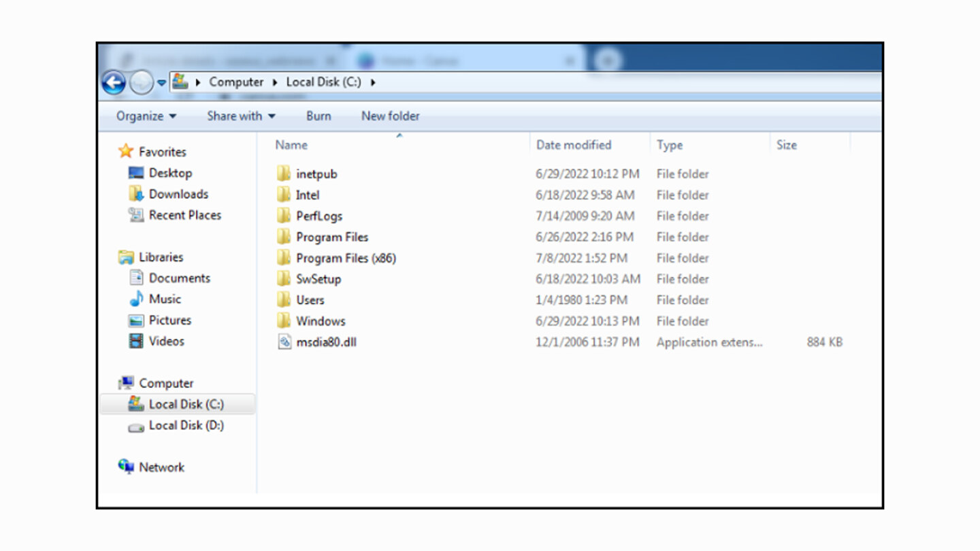Click the Burn toolbar button
This screenshot has width=980, height=551.
click(318, 116)
